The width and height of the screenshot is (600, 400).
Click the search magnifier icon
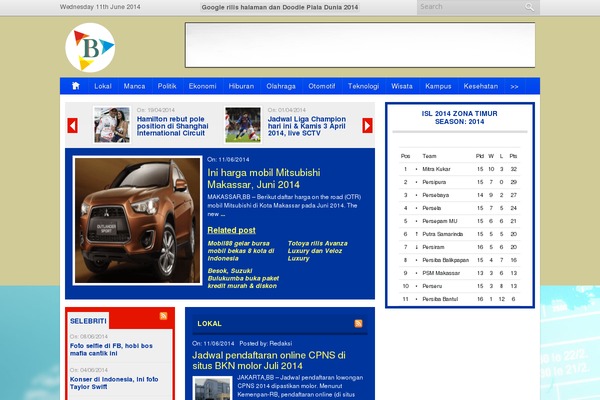pyautogui.click(x=530, y=7)
